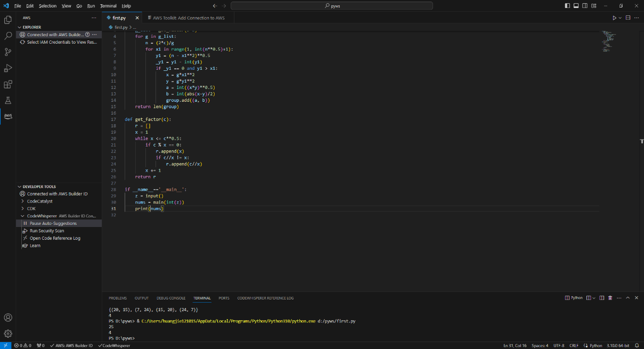
Task: Open the Manage gear menu
Action: coord(8,334)
